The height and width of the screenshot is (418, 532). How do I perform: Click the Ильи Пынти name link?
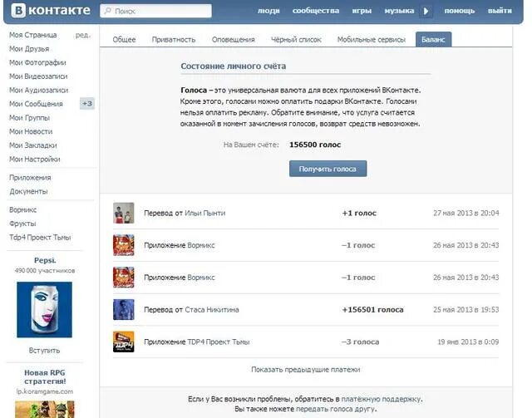(x=205, y=213)
